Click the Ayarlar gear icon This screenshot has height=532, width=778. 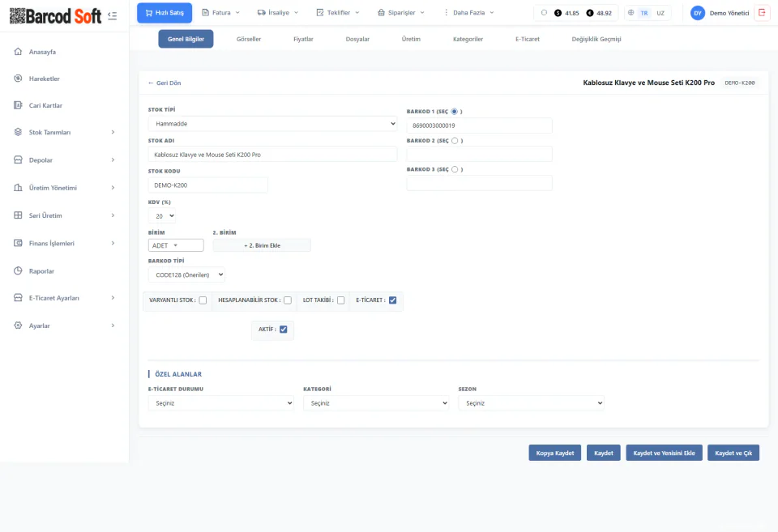tap(18, 326)
